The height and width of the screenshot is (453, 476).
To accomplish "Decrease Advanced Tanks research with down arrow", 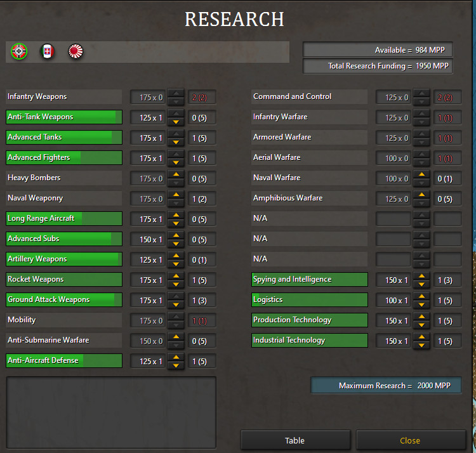I will click(176, 142).
